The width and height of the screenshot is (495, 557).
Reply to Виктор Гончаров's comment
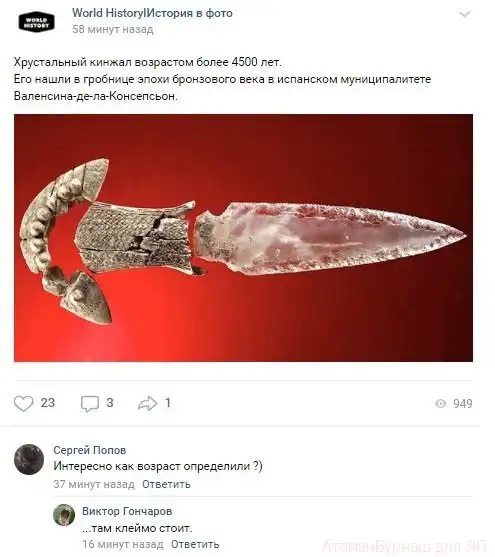pos(195,544)
